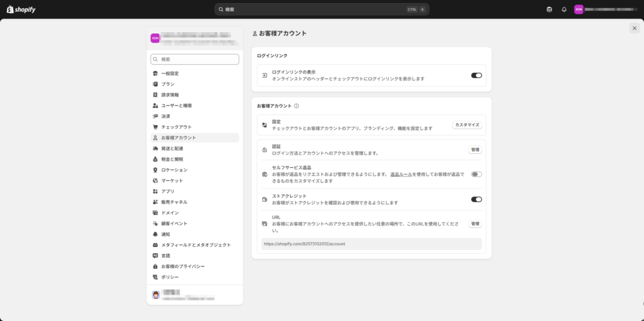Select ユーザーと権限 in the settings menu
Screen dimensions: 644x321
click(176, 106)
